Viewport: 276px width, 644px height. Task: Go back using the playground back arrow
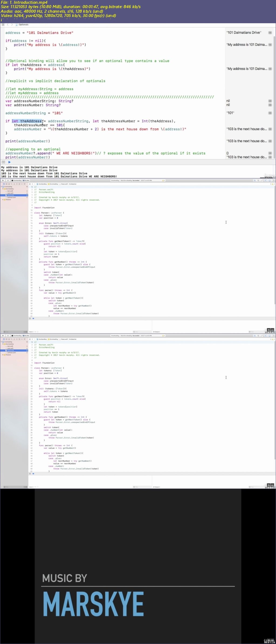pyautogui.click(x=8, y=25)
